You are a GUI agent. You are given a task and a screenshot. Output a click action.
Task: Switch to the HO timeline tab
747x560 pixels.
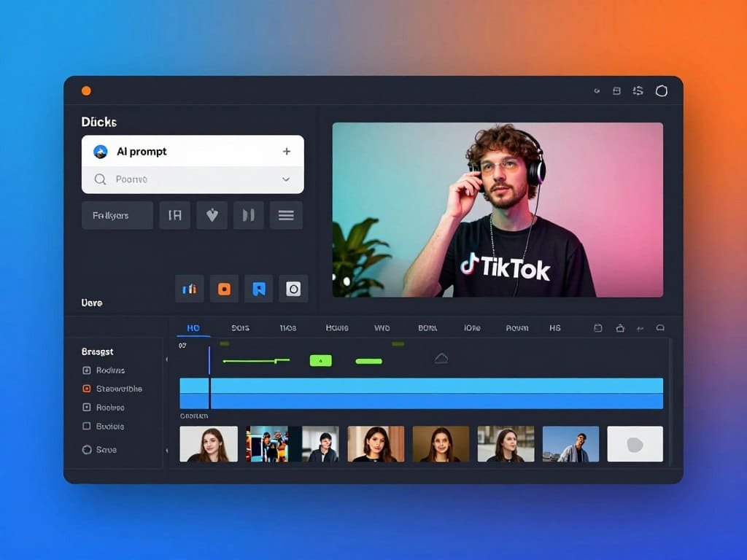click(193, 328)
